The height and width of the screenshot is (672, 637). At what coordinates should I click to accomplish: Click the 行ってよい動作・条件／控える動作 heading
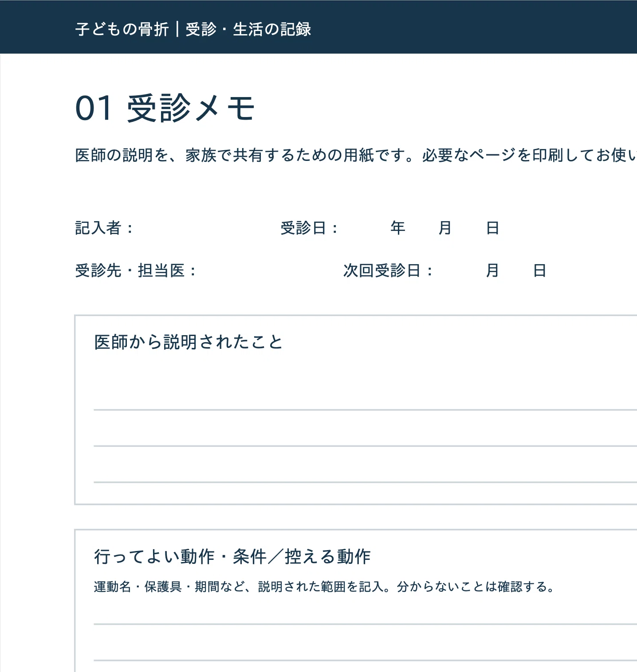tap(232, 557)
